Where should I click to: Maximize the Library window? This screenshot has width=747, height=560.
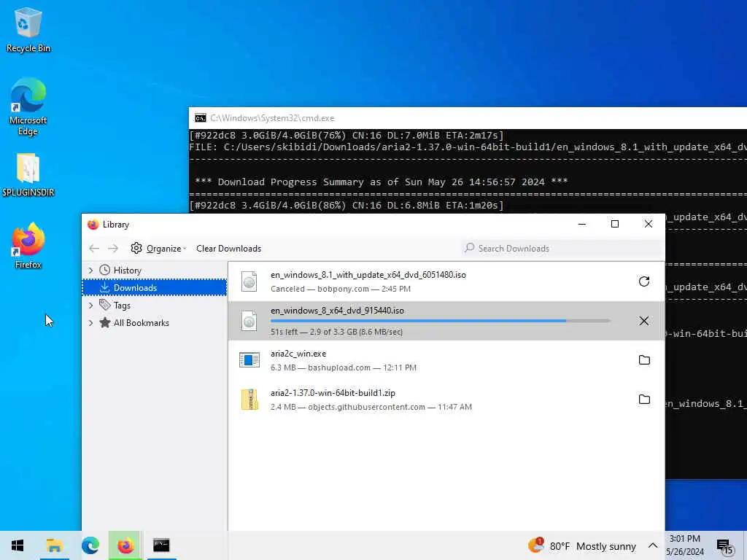[615, 224]
